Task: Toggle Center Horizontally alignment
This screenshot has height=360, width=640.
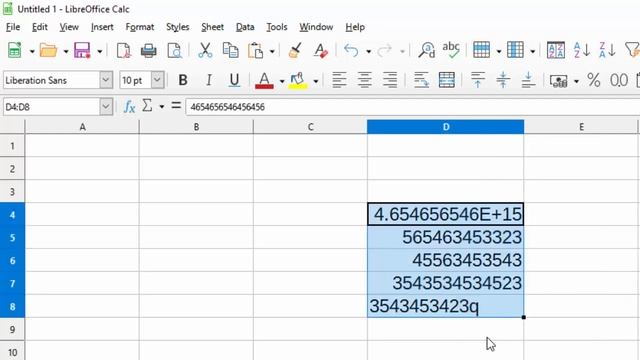Action: pyautogui.click(x=364, y=80)
